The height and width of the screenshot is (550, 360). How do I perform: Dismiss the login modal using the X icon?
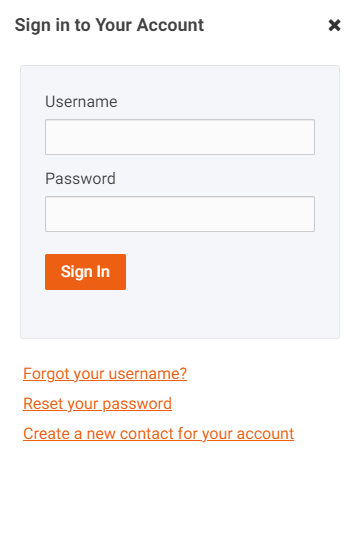[334, 25]
